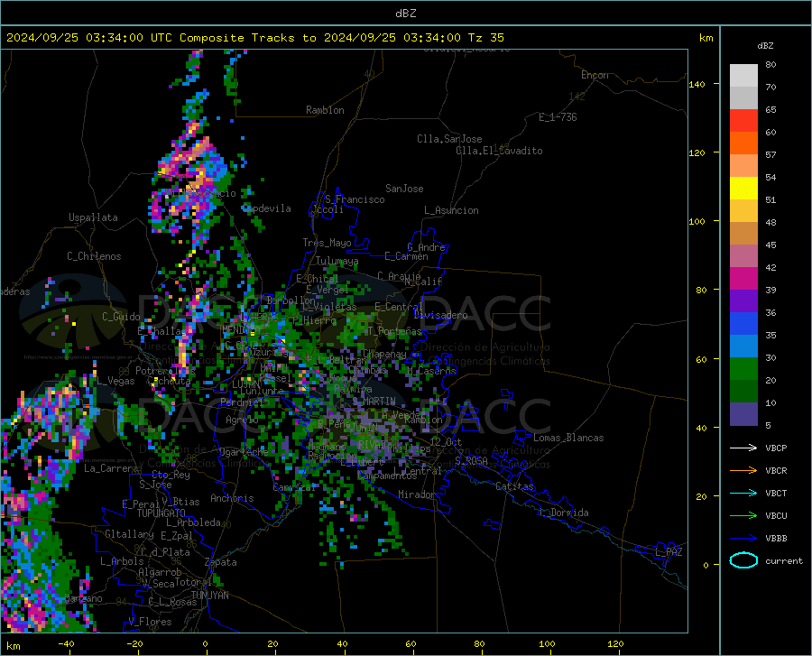Click the cyan 'current' ellipse symbol
Image resolution: width=812 pixels, height=656 pixels.
coord(743,560)
